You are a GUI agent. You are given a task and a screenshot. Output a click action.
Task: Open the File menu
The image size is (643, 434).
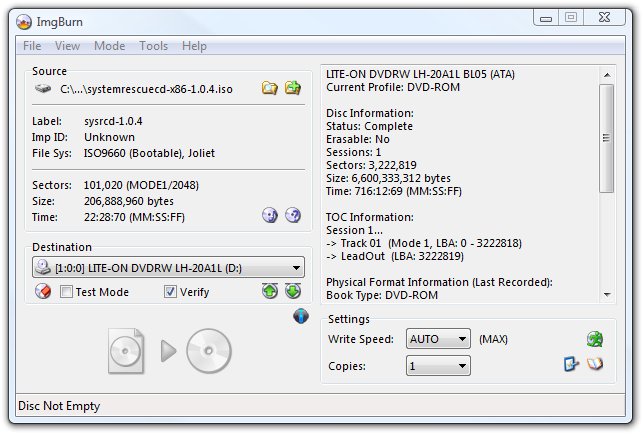32,46
